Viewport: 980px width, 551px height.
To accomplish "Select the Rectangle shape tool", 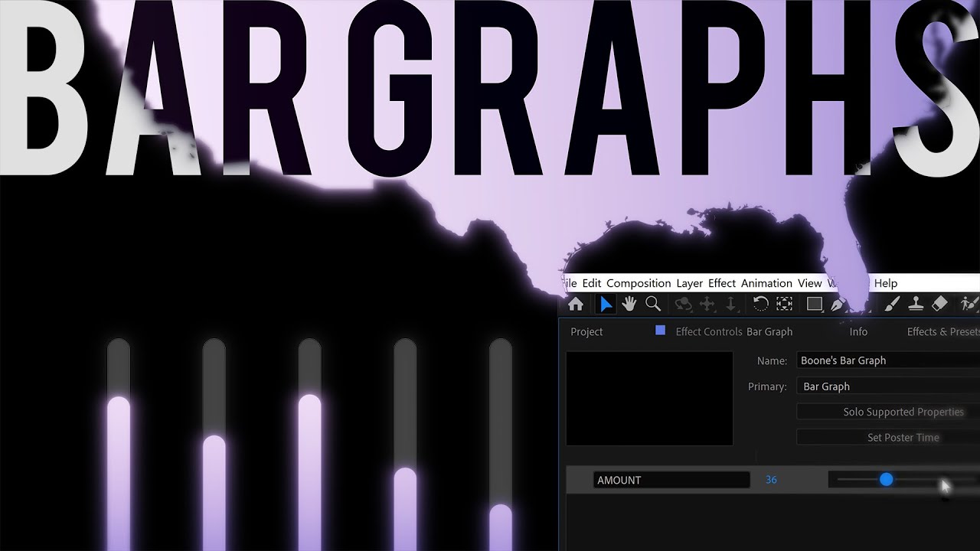I will [x=815, y=305].
